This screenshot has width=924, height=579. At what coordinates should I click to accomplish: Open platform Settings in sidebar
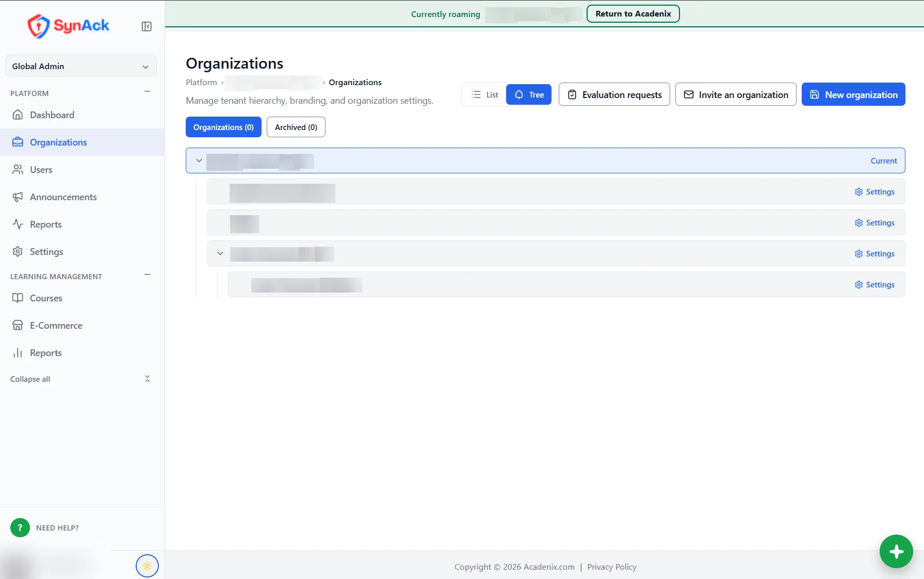pos(82,251)
